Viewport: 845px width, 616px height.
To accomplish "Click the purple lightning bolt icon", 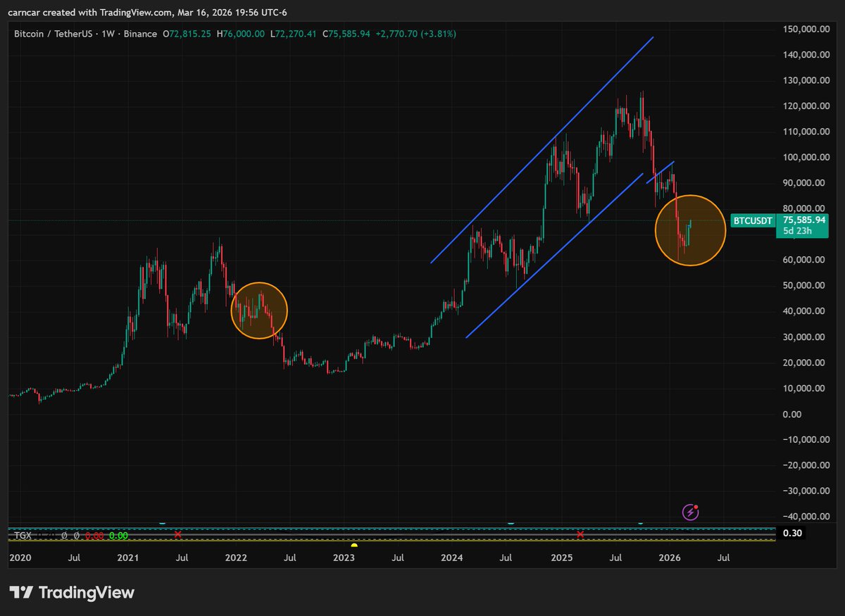I will click(691, 513).
